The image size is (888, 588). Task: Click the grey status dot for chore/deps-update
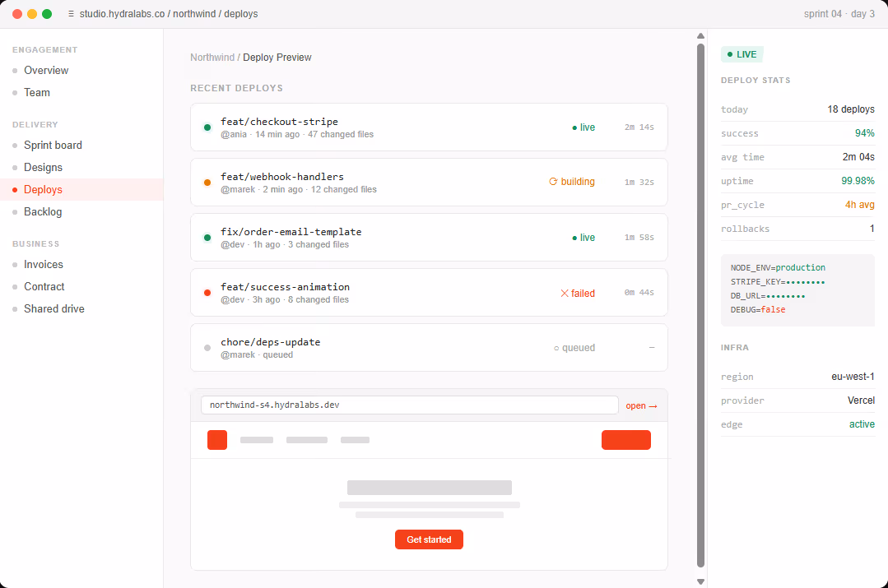point(207,348)
